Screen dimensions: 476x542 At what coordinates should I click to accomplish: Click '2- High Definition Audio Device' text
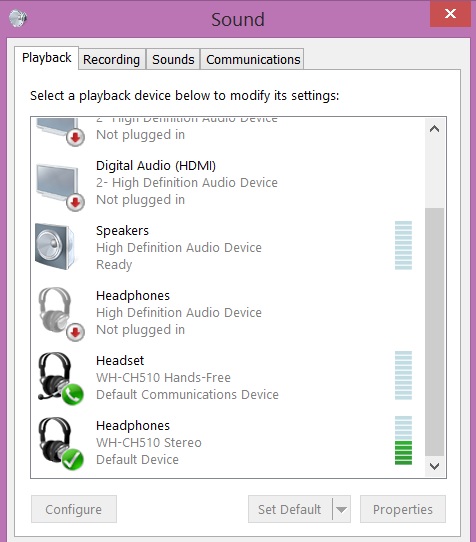coord(187,183)
